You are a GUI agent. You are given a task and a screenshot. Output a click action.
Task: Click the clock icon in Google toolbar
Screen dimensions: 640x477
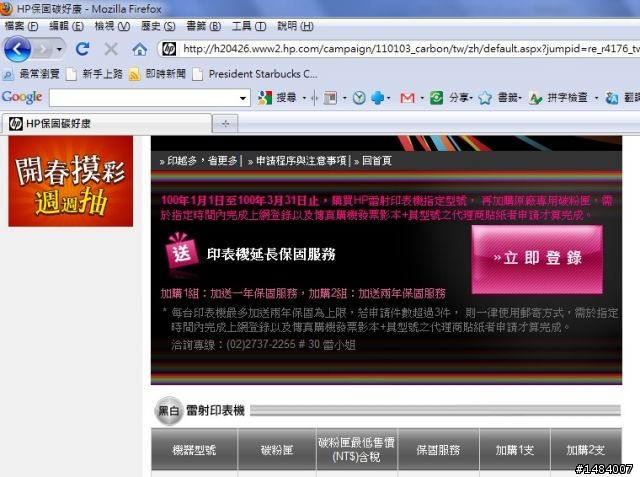tap(359, 98)
